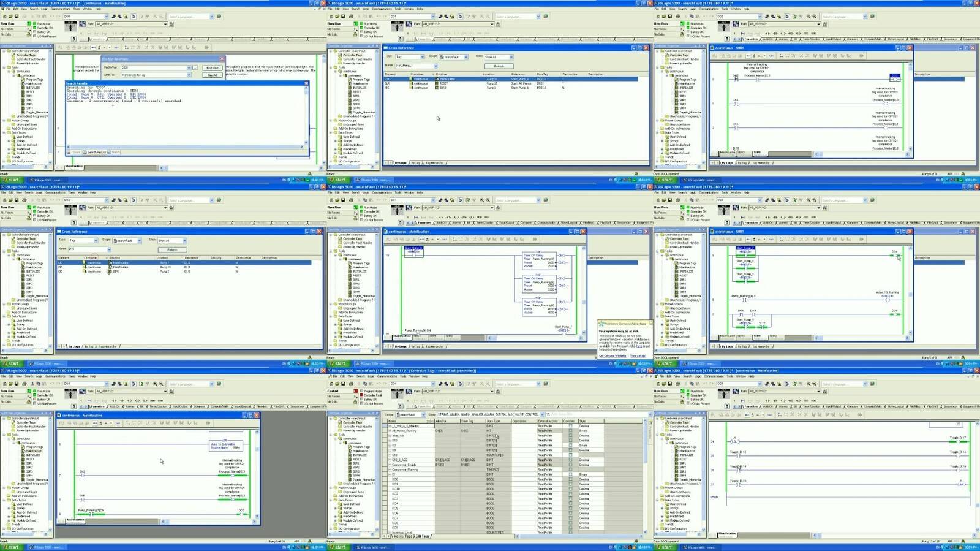Toggle Constant checkbox for DO0 tag
This screenshot has width=980, height=551.
(x=570, y=479)
